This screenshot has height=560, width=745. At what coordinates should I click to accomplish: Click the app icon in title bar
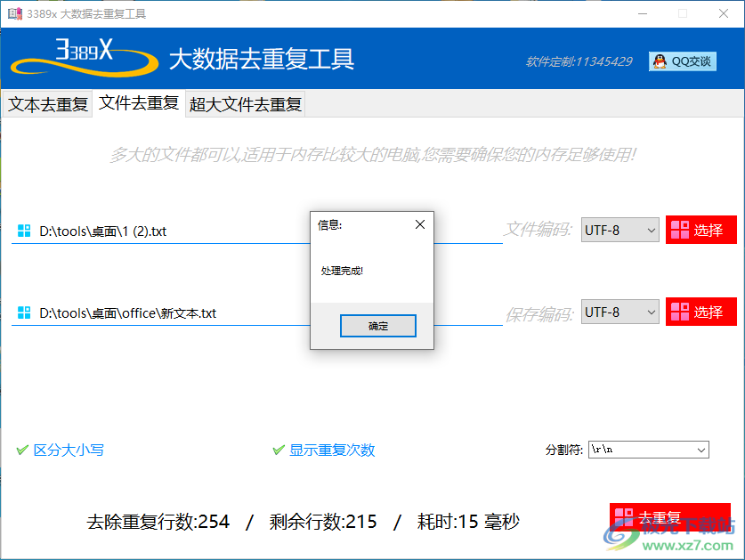pyautogui.click(x=15, y=13)
